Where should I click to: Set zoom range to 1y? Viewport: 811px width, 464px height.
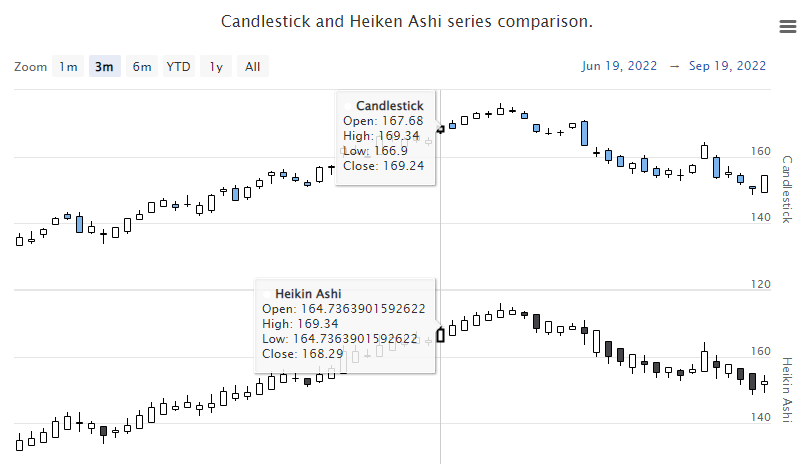click(215, 67)
